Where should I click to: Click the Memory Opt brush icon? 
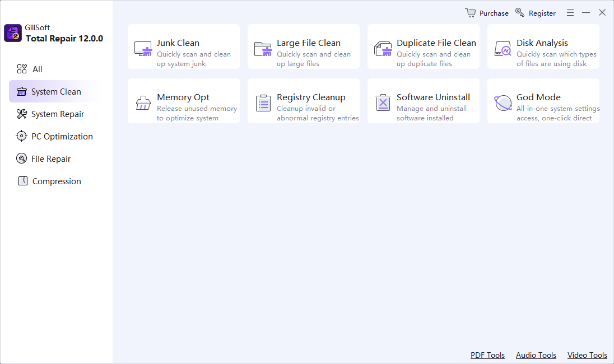tap(143, 103)
